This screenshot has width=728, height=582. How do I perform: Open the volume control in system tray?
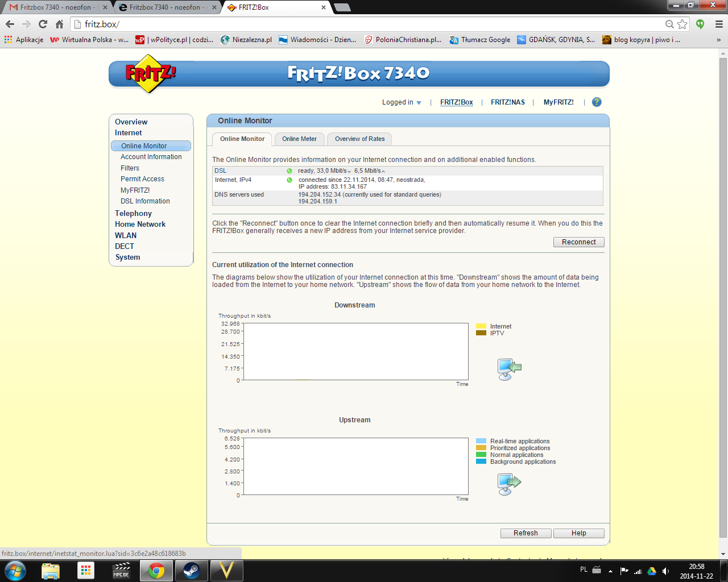click(x=666, y=571)
